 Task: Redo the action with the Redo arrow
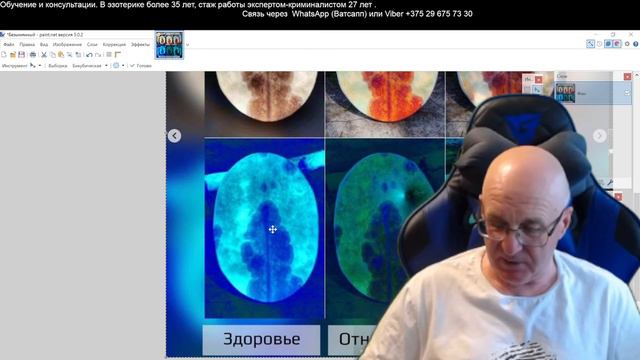tap(98, 54)
